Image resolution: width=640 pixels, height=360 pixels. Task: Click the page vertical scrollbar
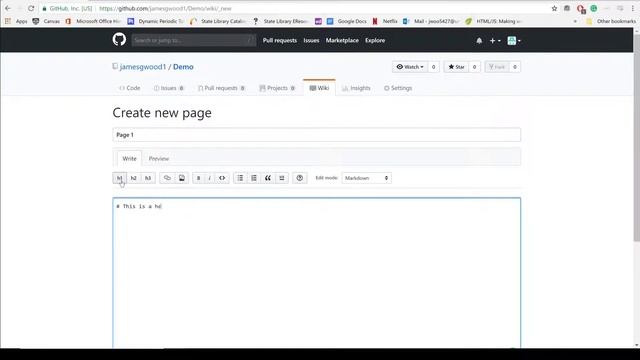point(637,137)
